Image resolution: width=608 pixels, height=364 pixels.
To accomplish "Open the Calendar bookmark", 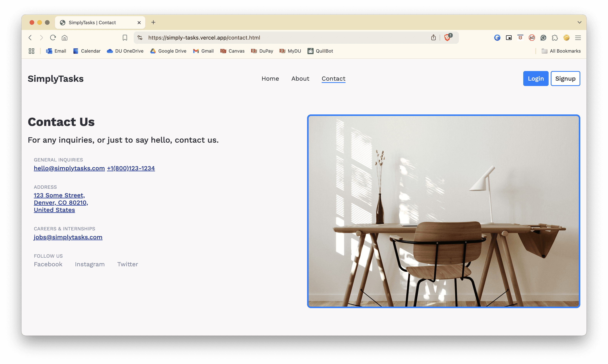I will click(x=87, y=51).
